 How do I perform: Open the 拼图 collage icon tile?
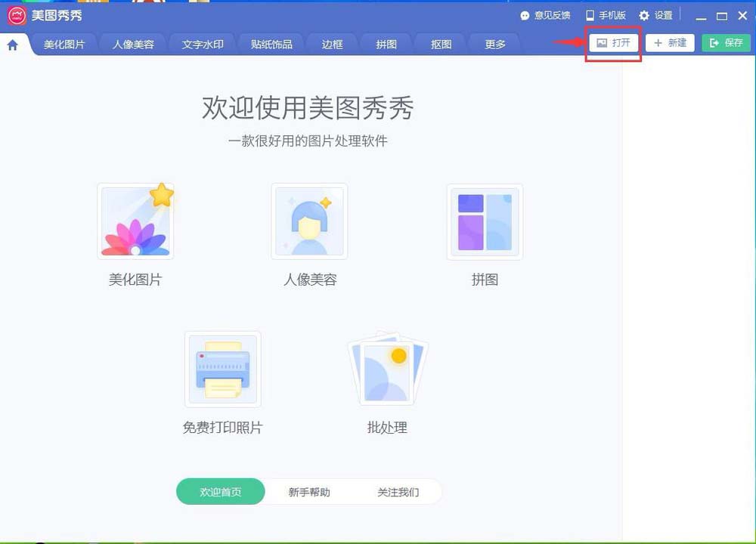point(485,221)
